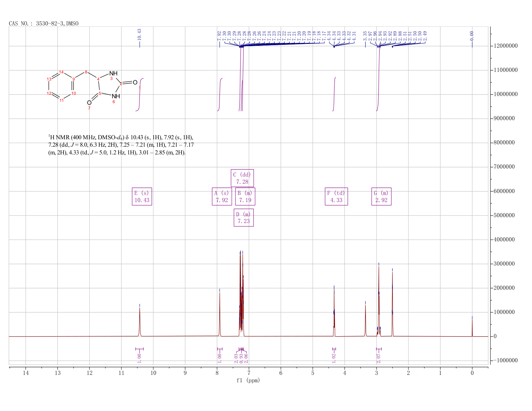Click the integral value 1.00 under 10.43 peak
The width and height of the screenshot is (532, 411).
139,358
